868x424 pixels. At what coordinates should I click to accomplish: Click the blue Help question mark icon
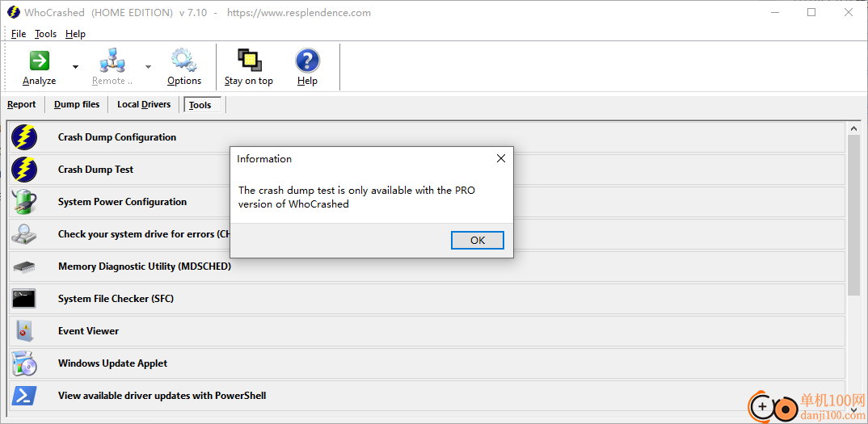point(307,61)
